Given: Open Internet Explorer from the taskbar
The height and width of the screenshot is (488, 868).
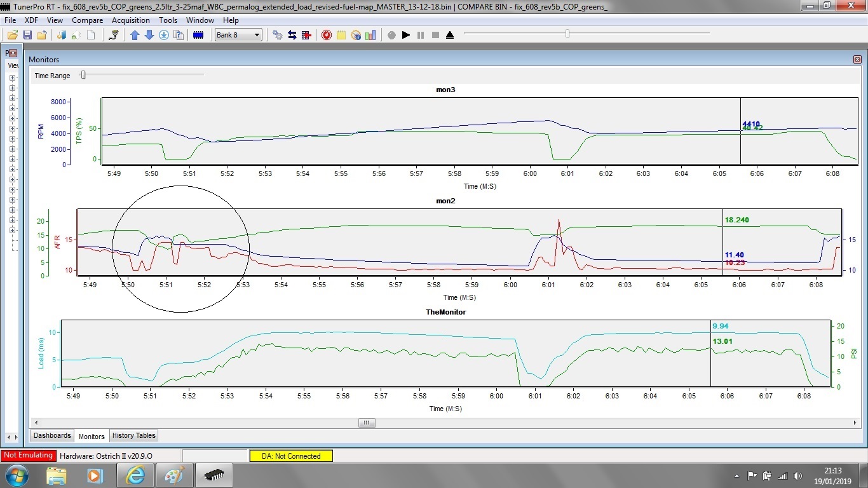Looking at the screenshot, I should (x=135, y=475).
